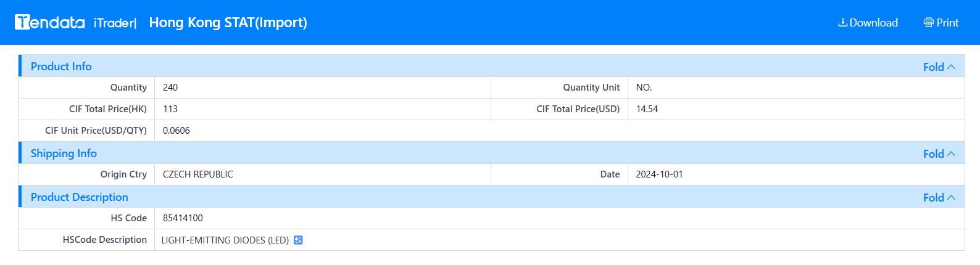Image resolution: width=980 pixels, height=265 pixels.
Task: Fold the Product Description section
Action: click(939, 197)
